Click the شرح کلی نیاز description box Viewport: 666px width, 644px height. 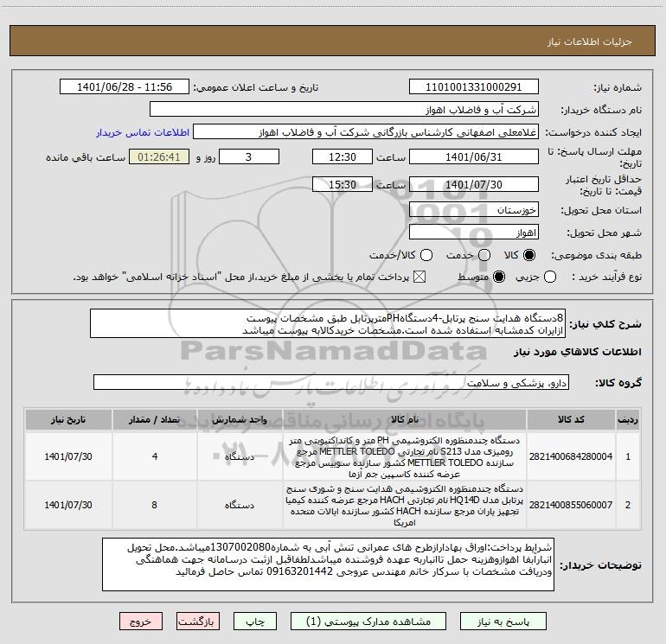pyautogui.click(x=328, y=323)
